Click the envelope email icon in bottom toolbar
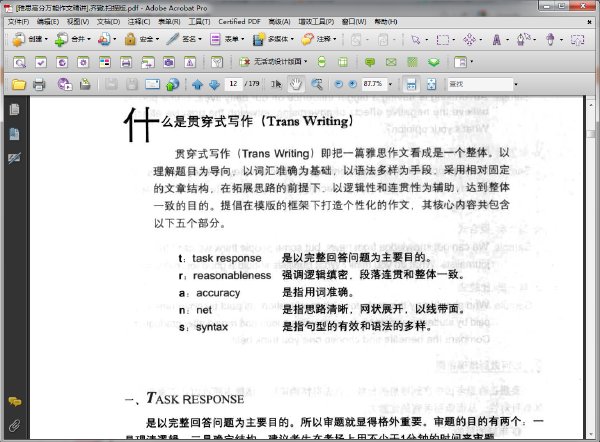The width and height of the screenshot is (600, 442). 152,84
